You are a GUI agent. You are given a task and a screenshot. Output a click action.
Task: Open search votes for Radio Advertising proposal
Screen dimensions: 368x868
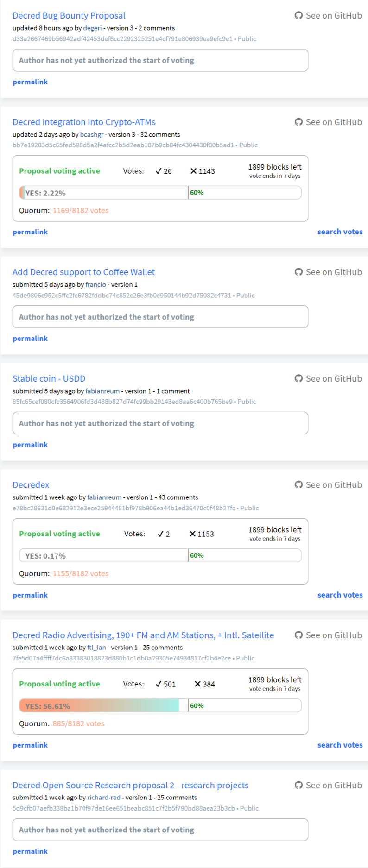tap(340, 745)
